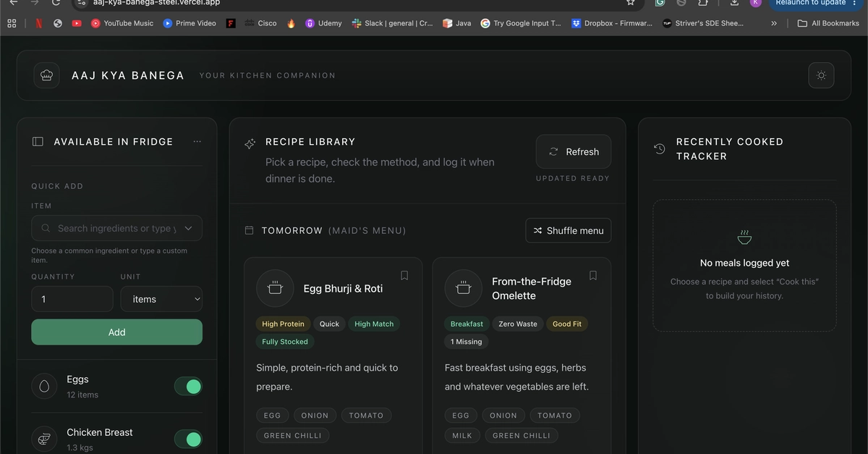
Task: Click the Search ingredients input field
Action: tap(116, 228)
